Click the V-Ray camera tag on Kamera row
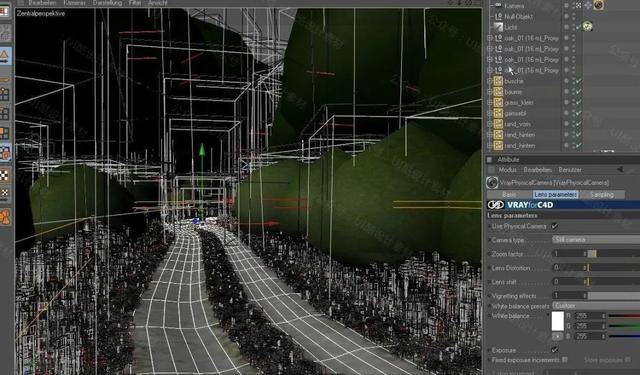 (599, 5)
